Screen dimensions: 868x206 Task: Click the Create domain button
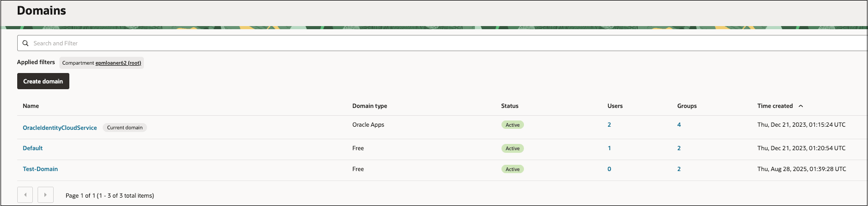click(43, 81)
